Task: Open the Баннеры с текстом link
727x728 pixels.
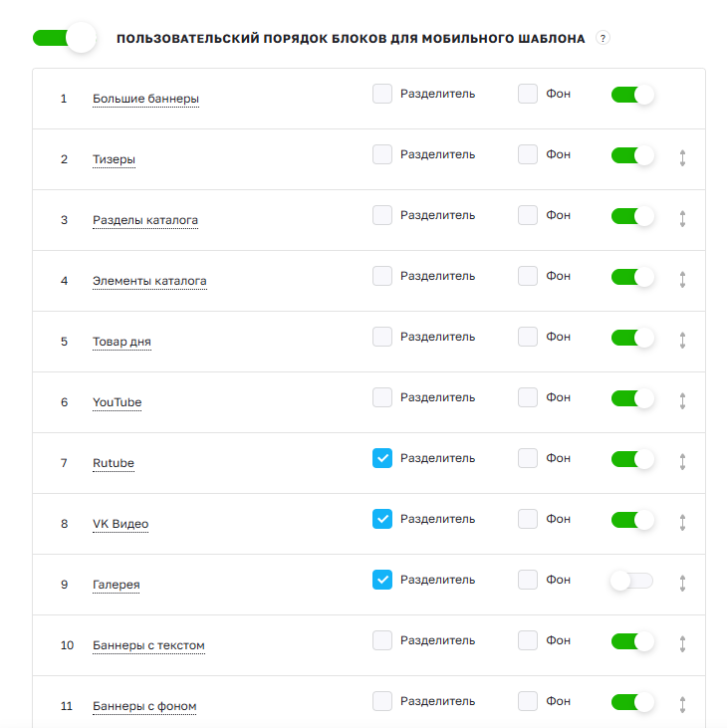Action: [148, 645]
